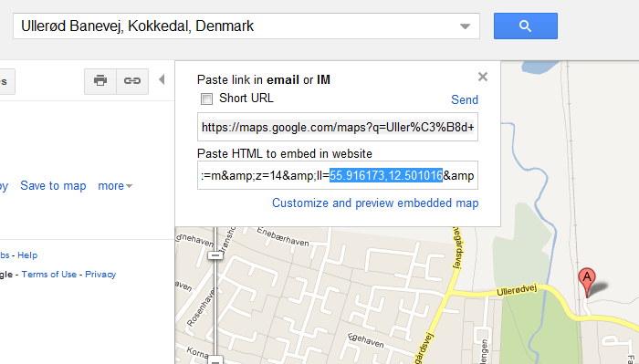
Task: Open Customize and preview embedded map
Action: pos(375,203)
